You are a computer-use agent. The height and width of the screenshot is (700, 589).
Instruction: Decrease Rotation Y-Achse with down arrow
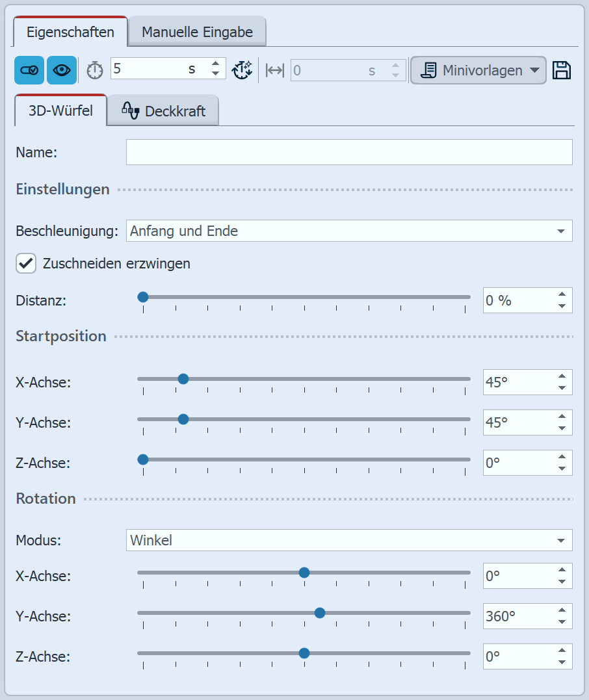click(562, 622)
